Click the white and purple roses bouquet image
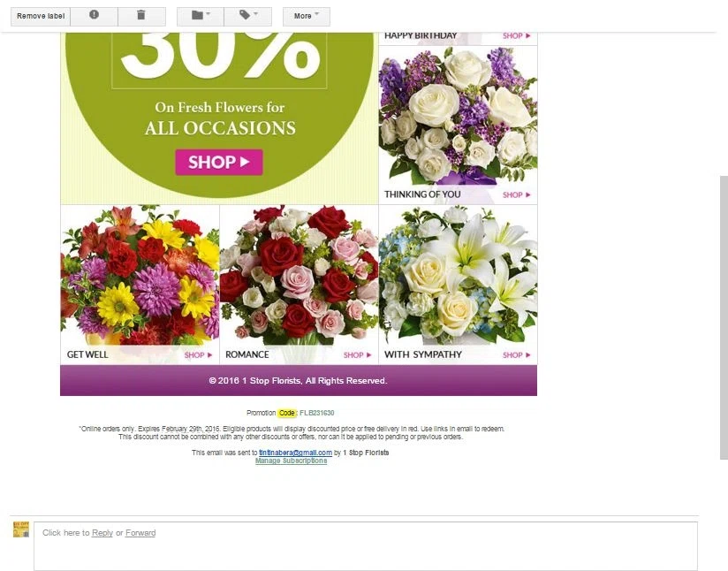The image size is (728, 571). (459, 116)
